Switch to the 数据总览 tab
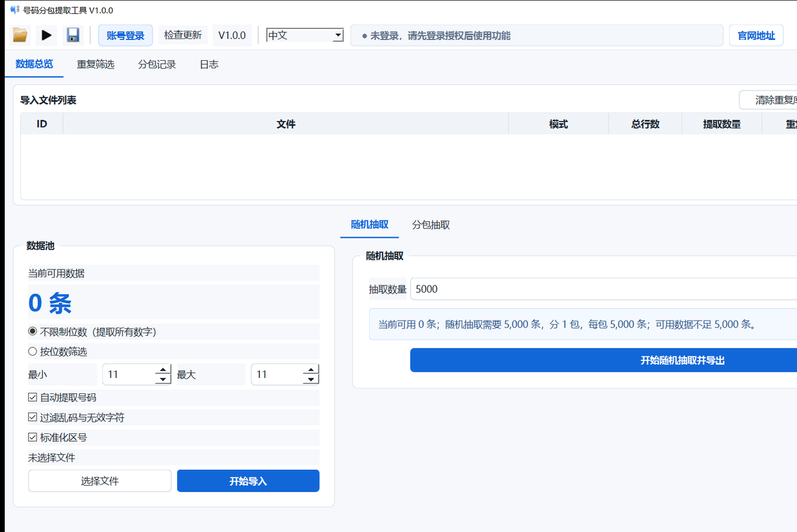 pyautogui.click(x=34, y=64)
